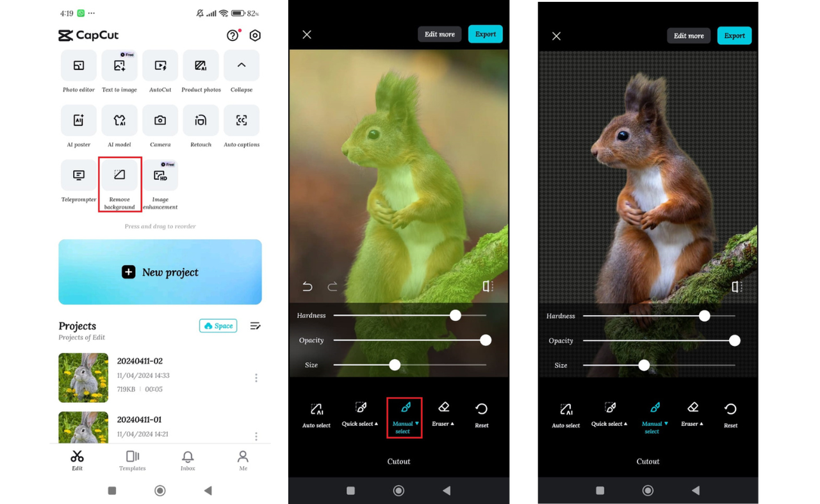The height and width of the screenshot is (504, 820).
Task: Adjust Hardness slider on transparent-background screen
Action: click(x=659, y=316)
